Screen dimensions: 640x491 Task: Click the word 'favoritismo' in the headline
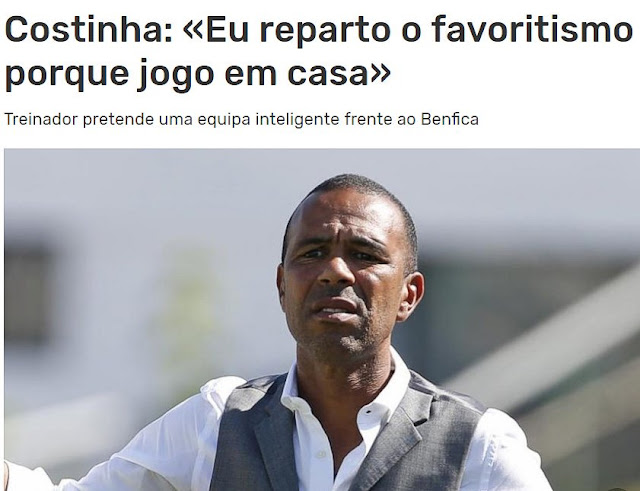[x=532, y=29]
